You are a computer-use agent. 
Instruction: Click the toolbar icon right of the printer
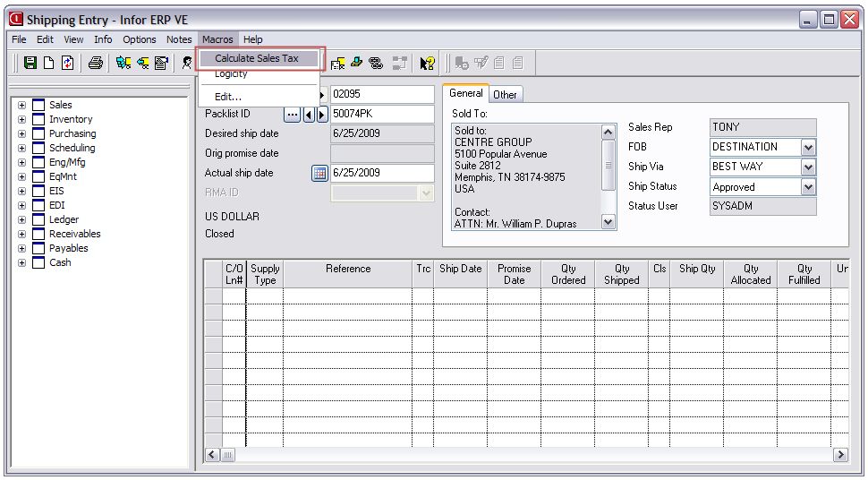[x=123, y=63]
